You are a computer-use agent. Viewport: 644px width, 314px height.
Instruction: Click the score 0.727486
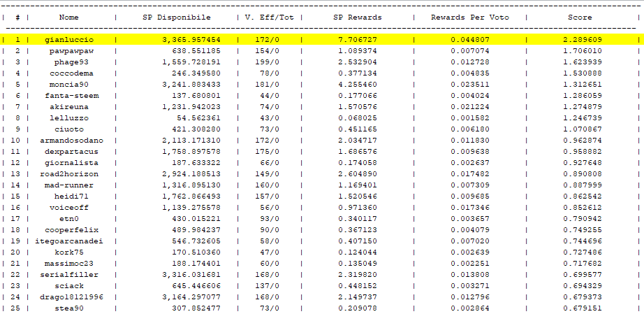(583, 252)
